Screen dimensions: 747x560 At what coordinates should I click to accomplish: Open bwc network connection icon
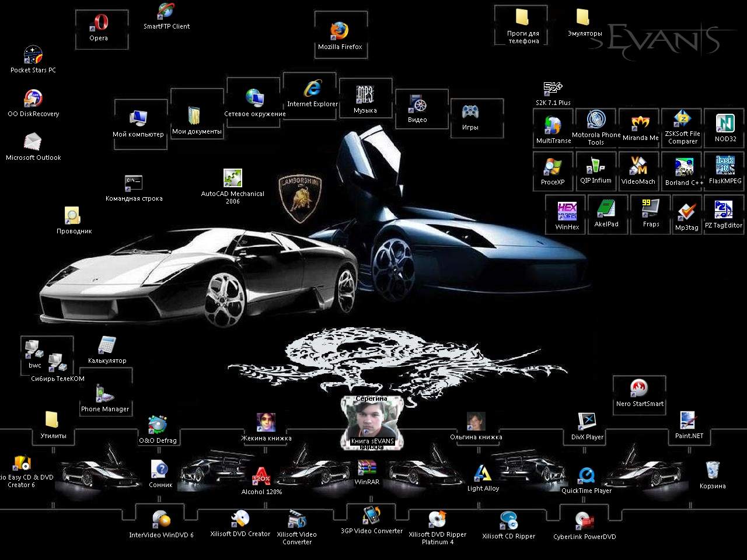(34, 350)
